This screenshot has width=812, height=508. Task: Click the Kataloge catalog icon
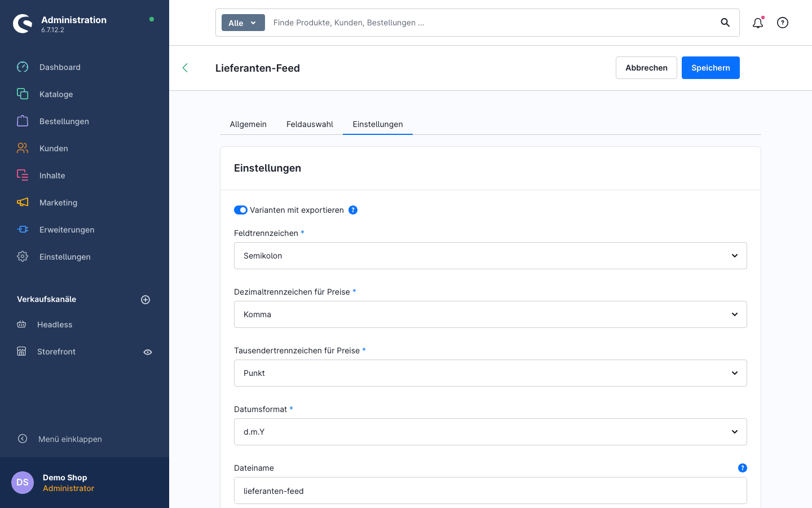[23, 94]
